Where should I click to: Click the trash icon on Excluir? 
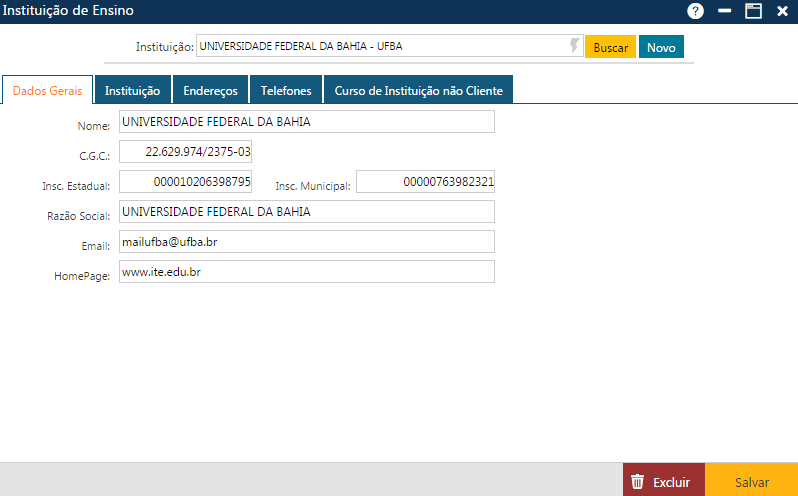637,481
